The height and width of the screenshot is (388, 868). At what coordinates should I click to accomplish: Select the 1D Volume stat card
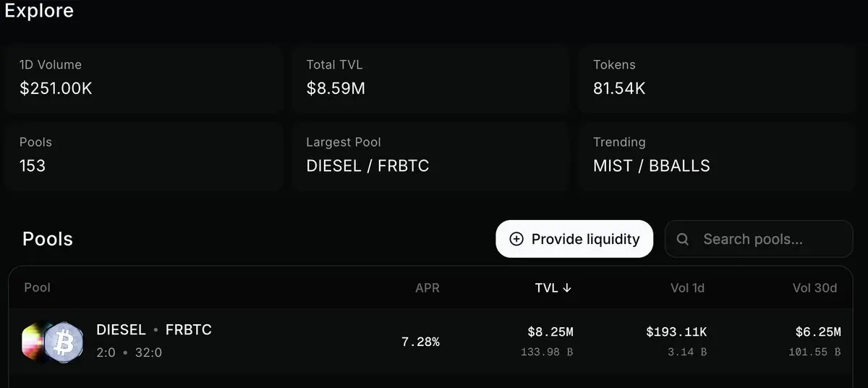click(x=143, y=78)
